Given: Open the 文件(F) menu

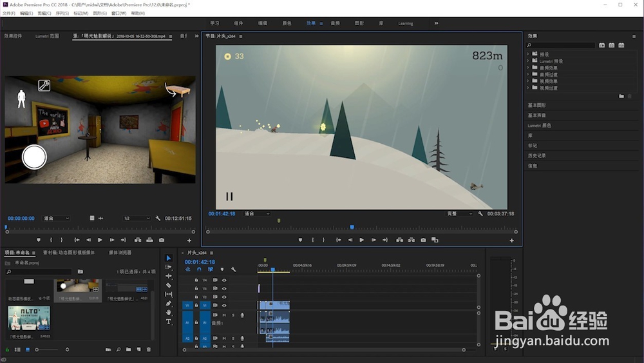Looking at the screenshot, I should [8, 13].
